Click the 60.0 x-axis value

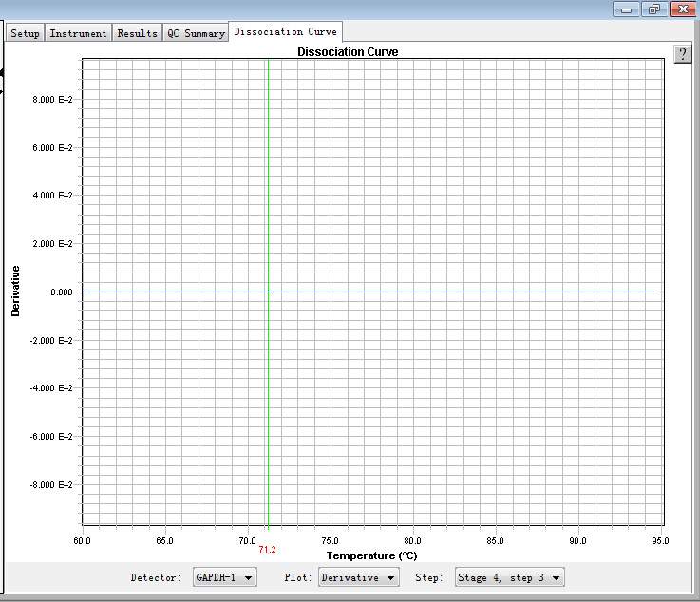(82, 541)
